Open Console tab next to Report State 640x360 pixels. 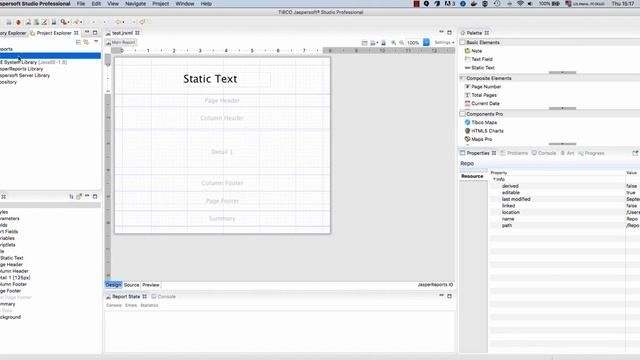click(x=164, y=297)
